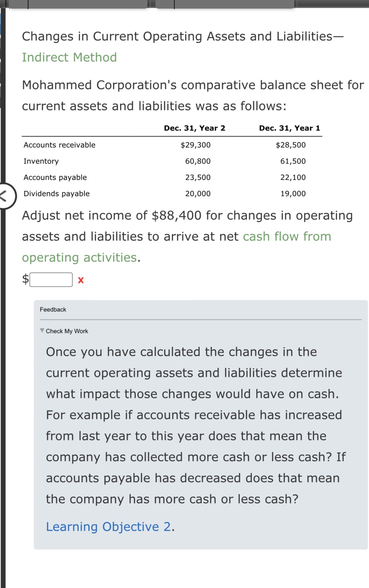Click inside the answer input field

(51, 280)
